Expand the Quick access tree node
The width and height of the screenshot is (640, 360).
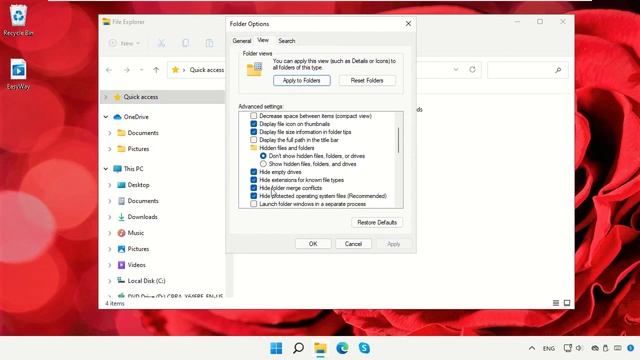coord(106,97)
